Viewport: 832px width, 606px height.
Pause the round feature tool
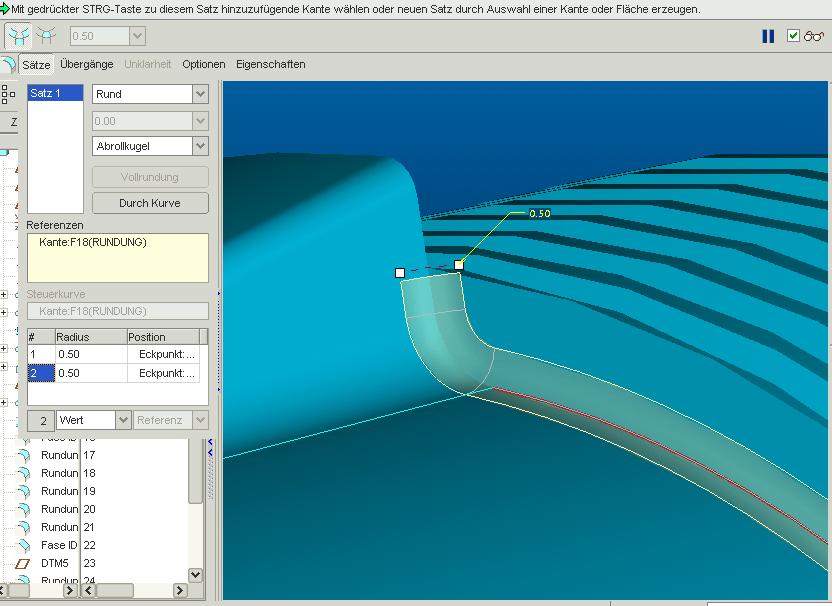pyautogui.click(x=768, y=36)
